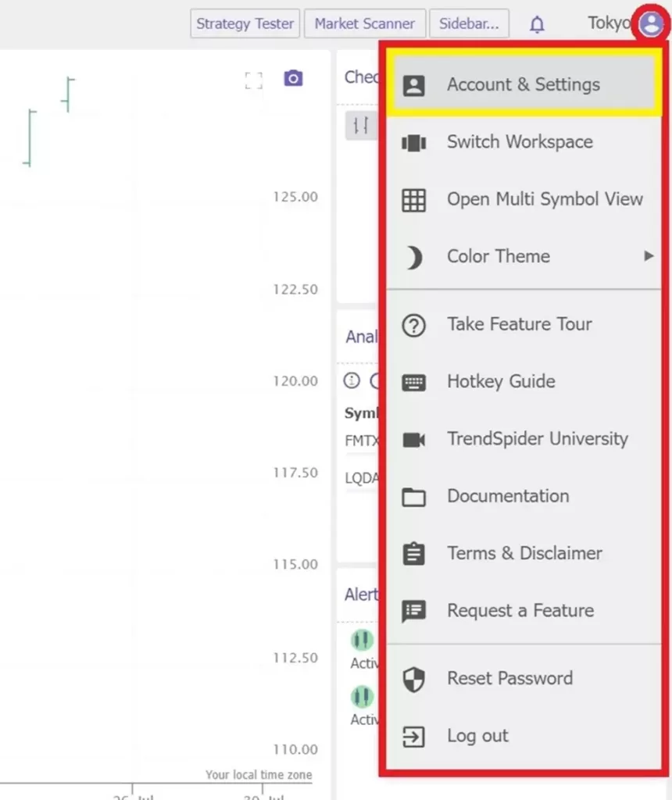Click the Log out exit icon

coord(413,735)
